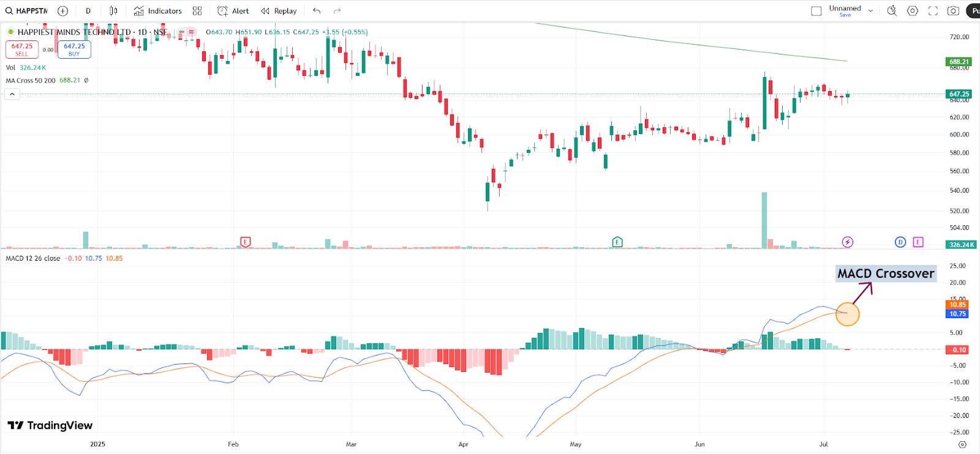Screen dimensions: 980x454
Task: Click the Happiest Minds symbol logo icon
Action: [x=10, y=32]
